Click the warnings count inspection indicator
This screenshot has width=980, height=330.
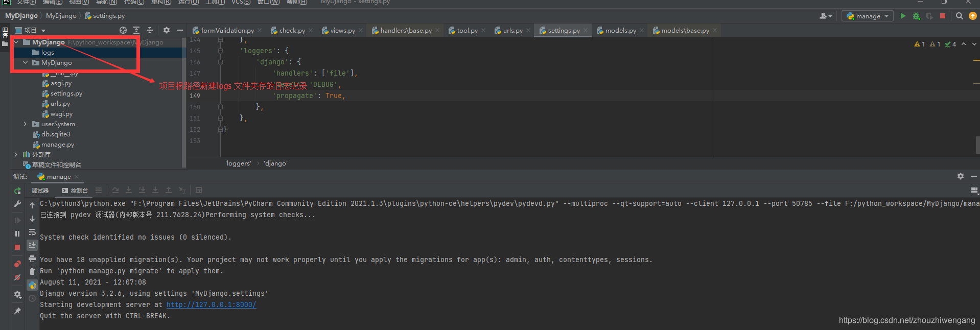point(920,44)
